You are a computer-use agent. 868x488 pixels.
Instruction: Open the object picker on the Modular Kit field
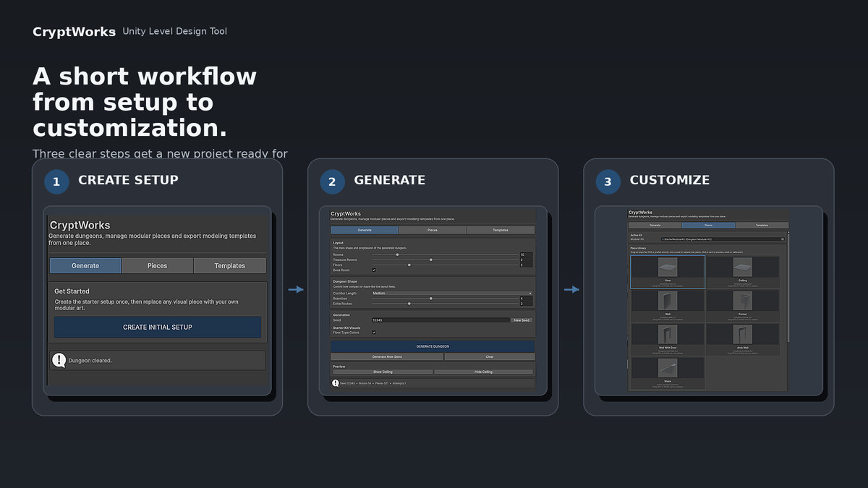[x=783, y=239]
